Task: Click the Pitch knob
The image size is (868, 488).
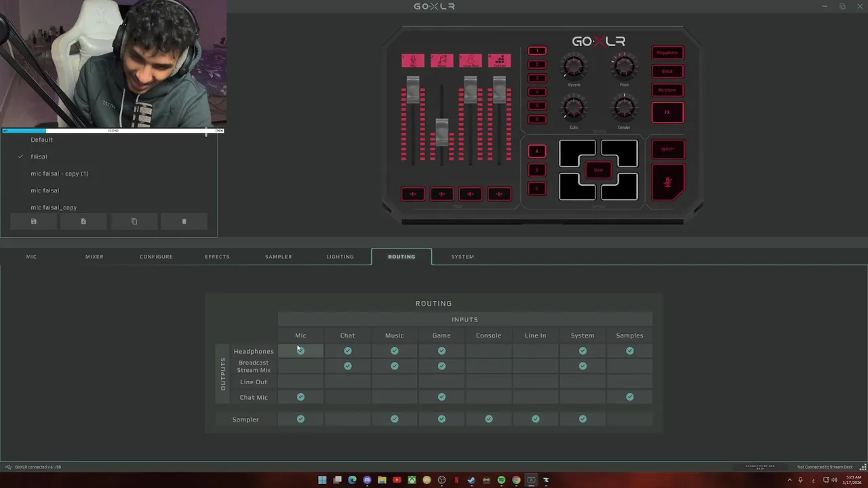Action: point(624,66)
